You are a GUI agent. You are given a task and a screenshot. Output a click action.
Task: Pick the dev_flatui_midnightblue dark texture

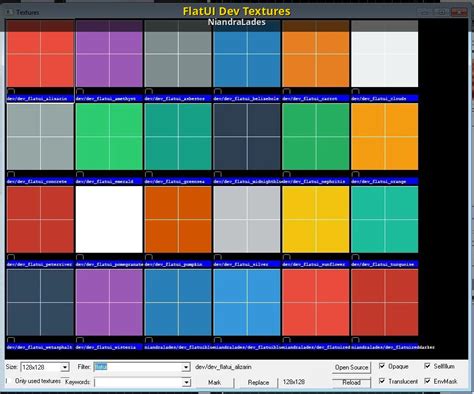(x=247, y=136)
